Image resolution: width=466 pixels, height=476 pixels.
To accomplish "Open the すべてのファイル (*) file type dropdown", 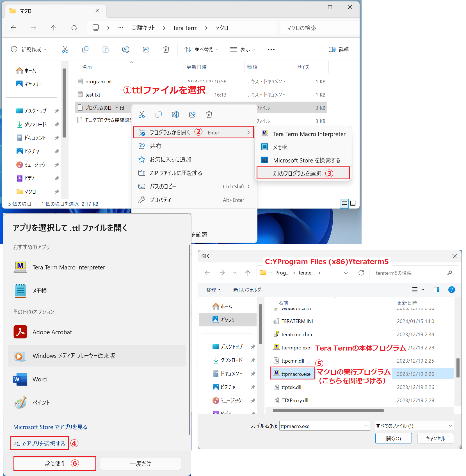I will point(414,426).
